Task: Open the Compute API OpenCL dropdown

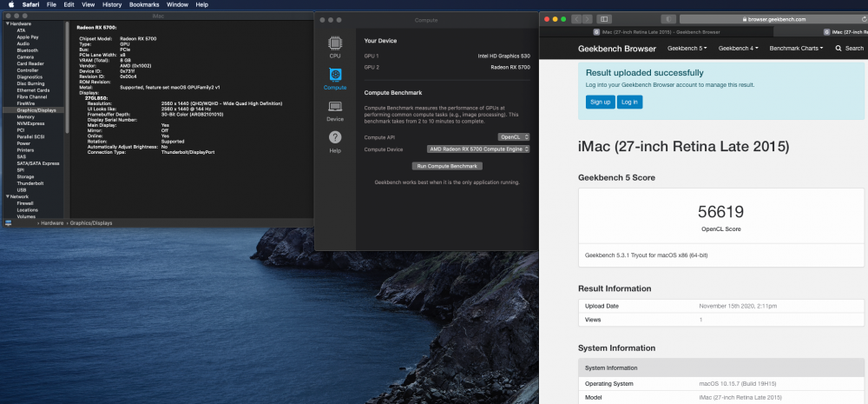Action: [x=514, y=137]
